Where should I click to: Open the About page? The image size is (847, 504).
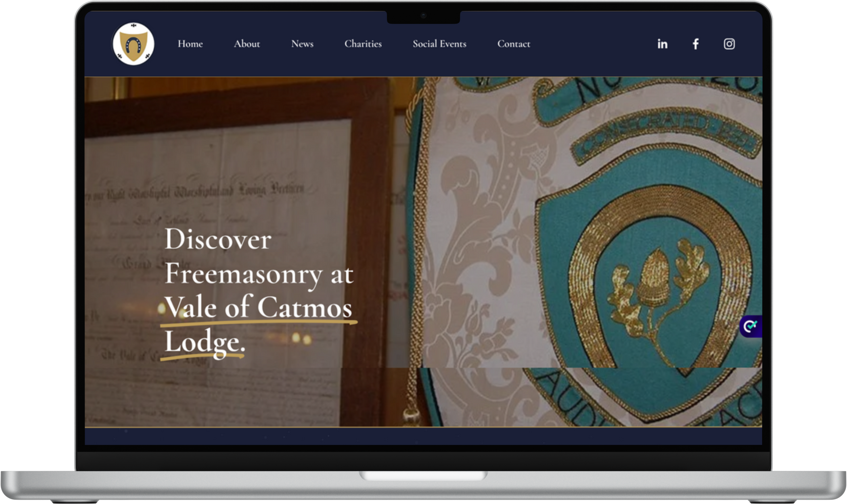[x=247, y=44]
